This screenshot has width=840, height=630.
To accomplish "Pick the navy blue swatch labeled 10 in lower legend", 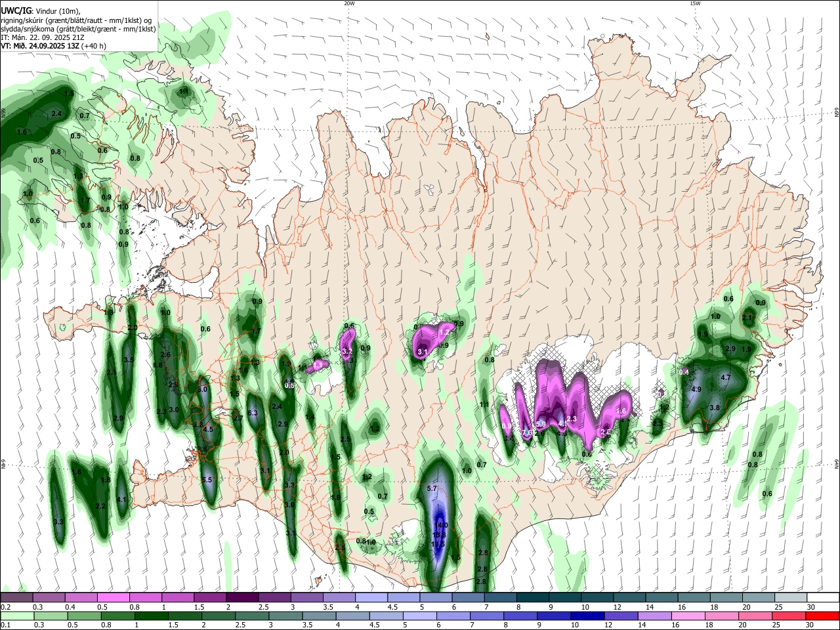I will point(587,616).
